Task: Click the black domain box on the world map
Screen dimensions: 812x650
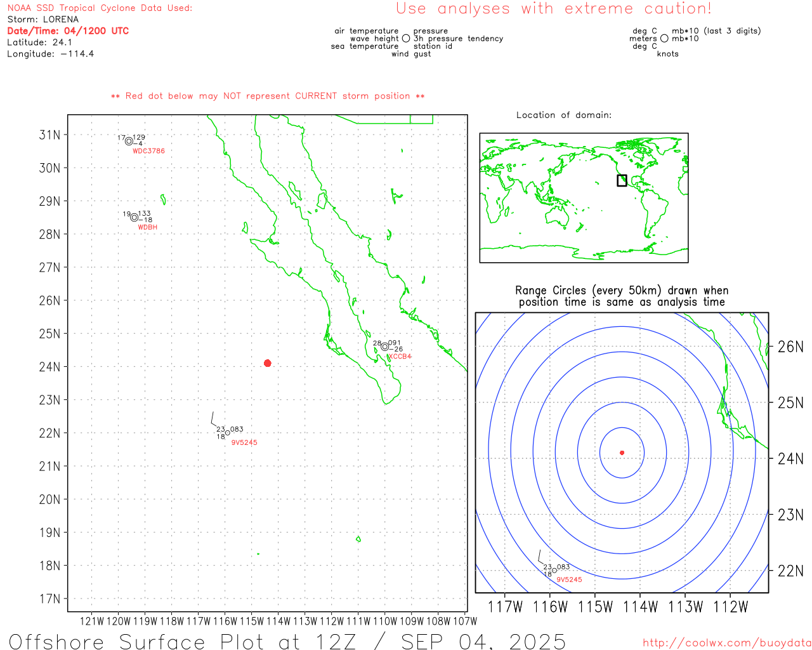Action: click(x=622, y=180)
